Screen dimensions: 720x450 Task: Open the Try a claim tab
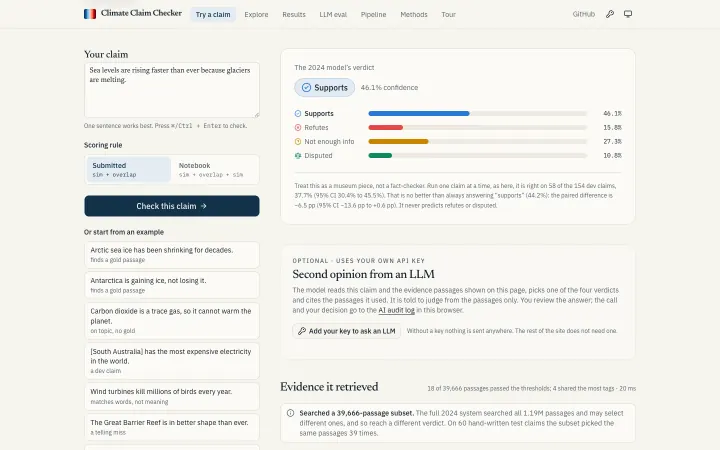[213, 14]
